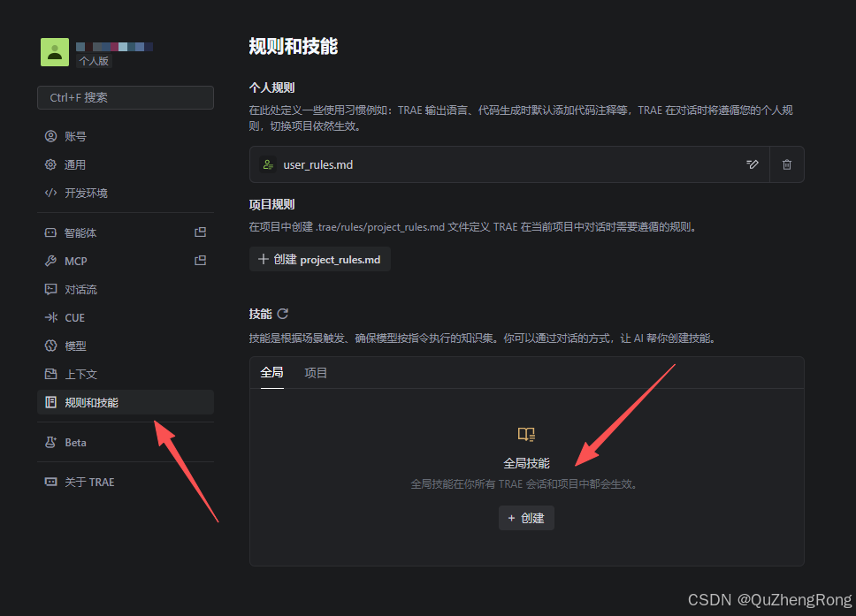Open the 关于 TRAE page
The image size is (856, 616).
(x=126, y=483)
